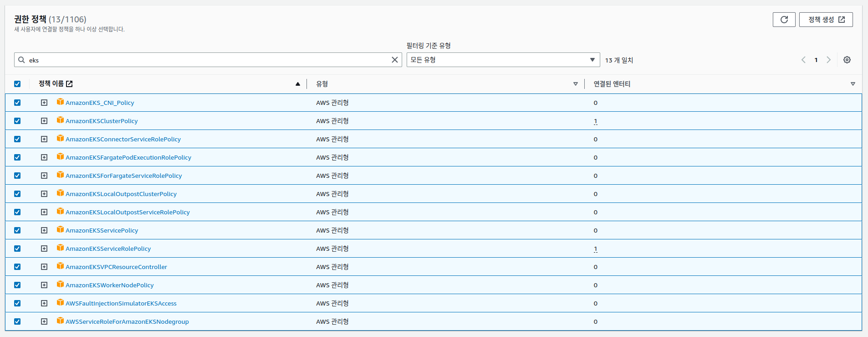Screen dimensions: 868x337
Task: Click the AWS 관리형 type cell for AmazonEKSServicePolicy
Action: pos(332,230)
